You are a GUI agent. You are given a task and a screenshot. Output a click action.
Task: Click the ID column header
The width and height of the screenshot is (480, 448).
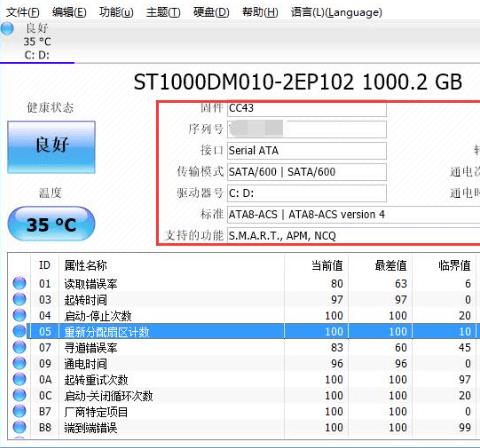pos(45,266)
